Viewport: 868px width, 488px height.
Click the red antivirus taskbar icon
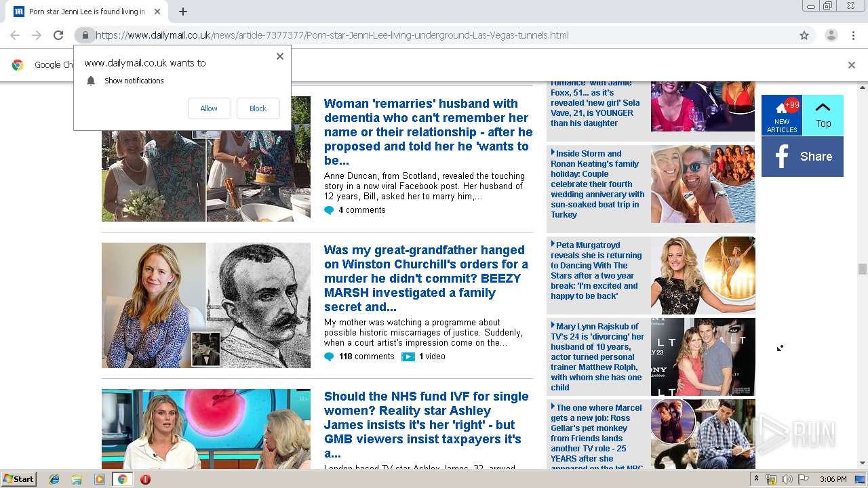(x=145, y=479)
